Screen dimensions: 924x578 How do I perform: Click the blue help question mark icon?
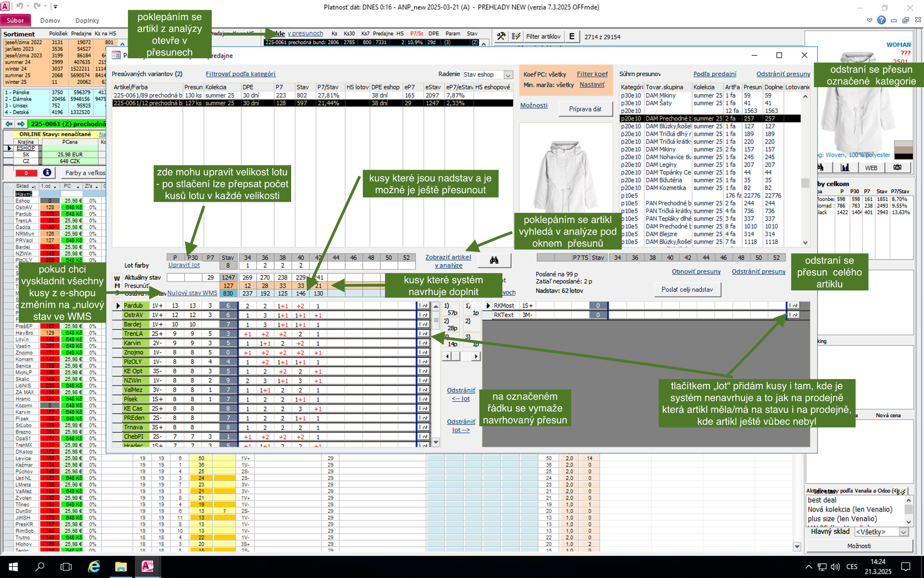881,20
